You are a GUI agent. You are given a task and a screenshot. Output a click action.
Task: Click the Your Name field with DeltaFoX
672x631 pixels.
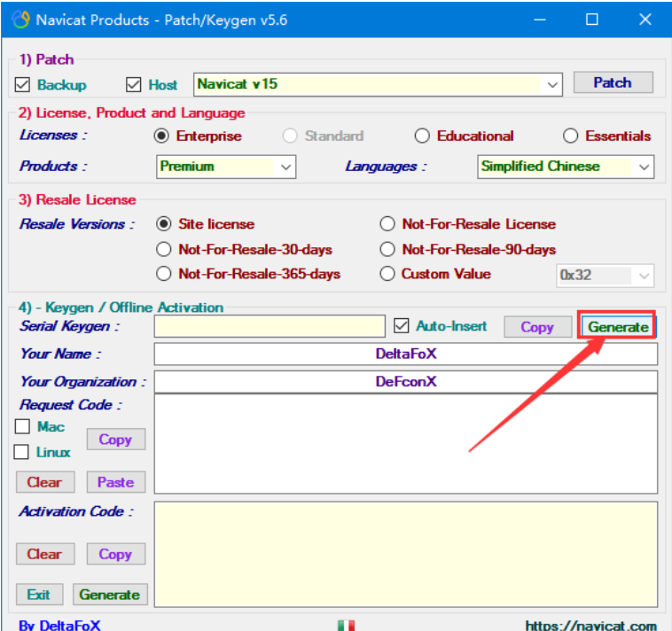[x=406, y=354]
